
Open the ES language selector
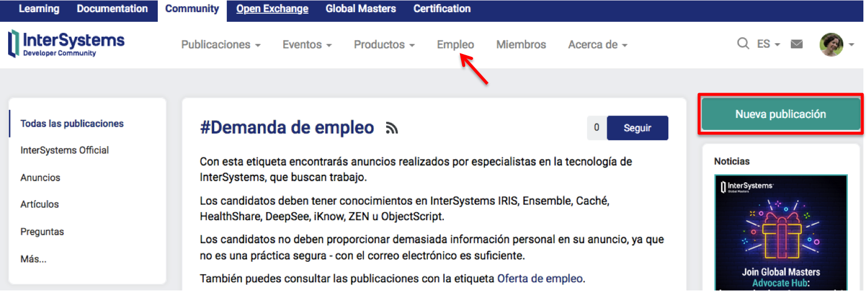(768, 44)
